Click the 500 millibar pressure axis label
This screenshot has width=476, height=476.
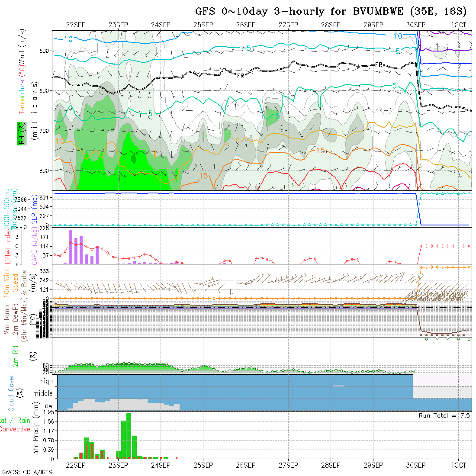(45, 51)
